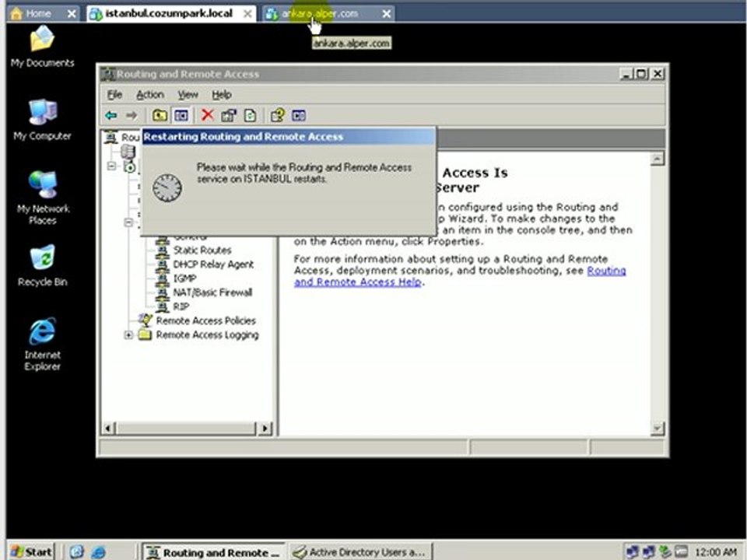Screen dimensions: 747x560
Task: Select NAT/Basic Firewall in the tree
Action: (x=212, y=292)
